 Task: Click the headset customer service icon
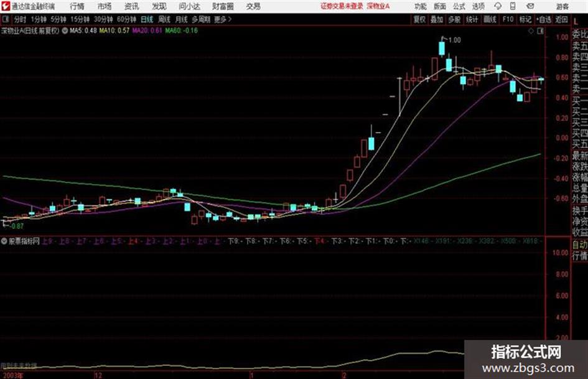pyautogui.click(x=498, y=6)
